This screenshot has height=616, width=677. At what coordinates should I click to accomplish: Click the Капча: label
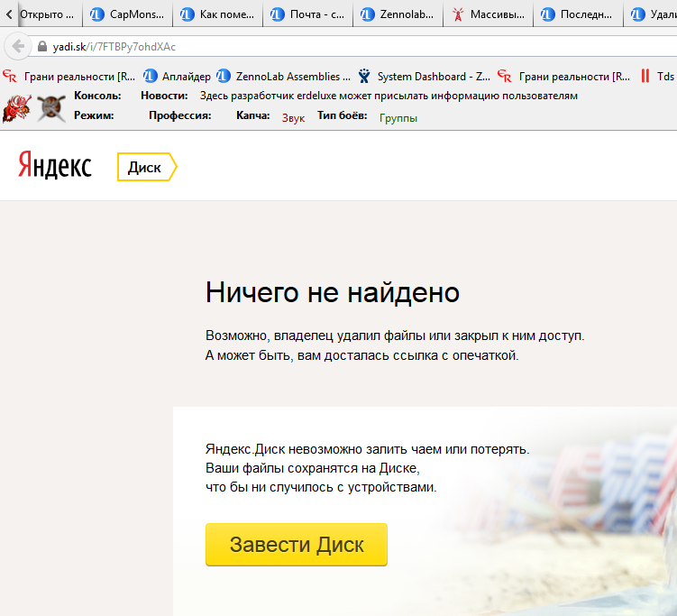coord(253,115)
